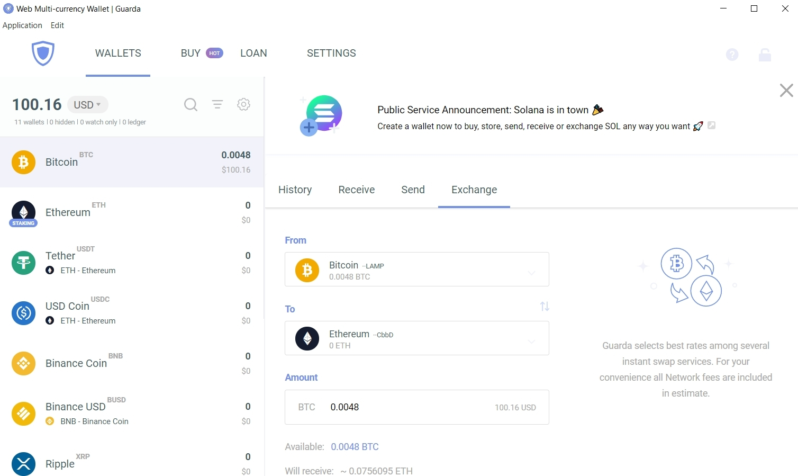This screenshot has width=798, height=476.
Task: Close the Solana announcement banner
Action: pyautogui.click(x=786, y=91)
